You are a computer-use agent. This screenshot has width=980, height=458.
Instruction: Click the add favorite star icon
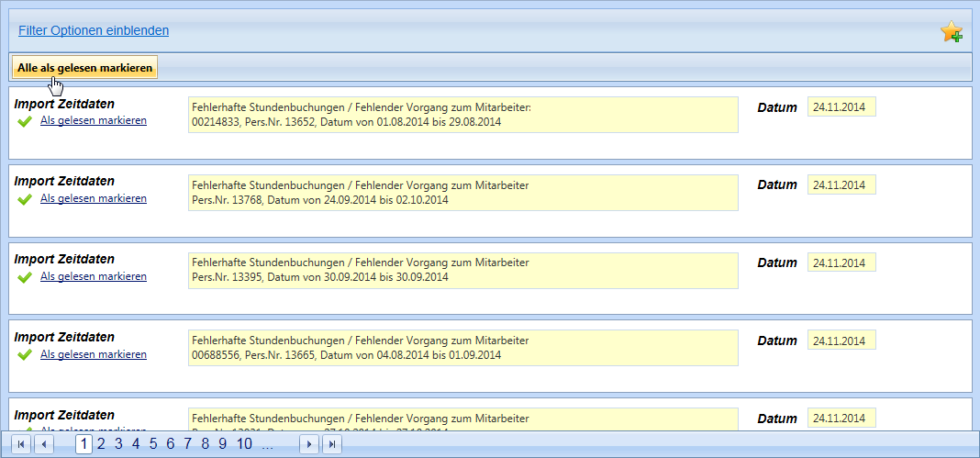(952, 31)
